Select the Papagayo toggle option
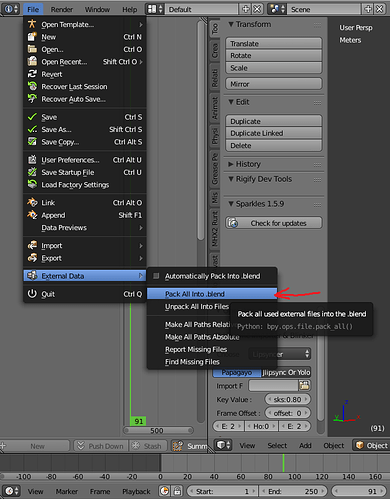 [x=237, y=372]
